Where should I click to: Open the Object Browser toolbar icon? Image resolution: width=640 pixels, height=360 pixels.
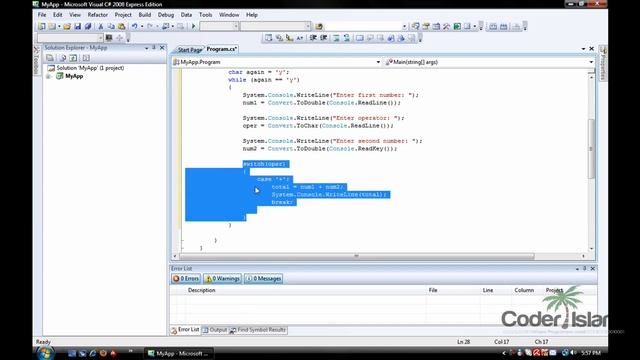[436, 27]
